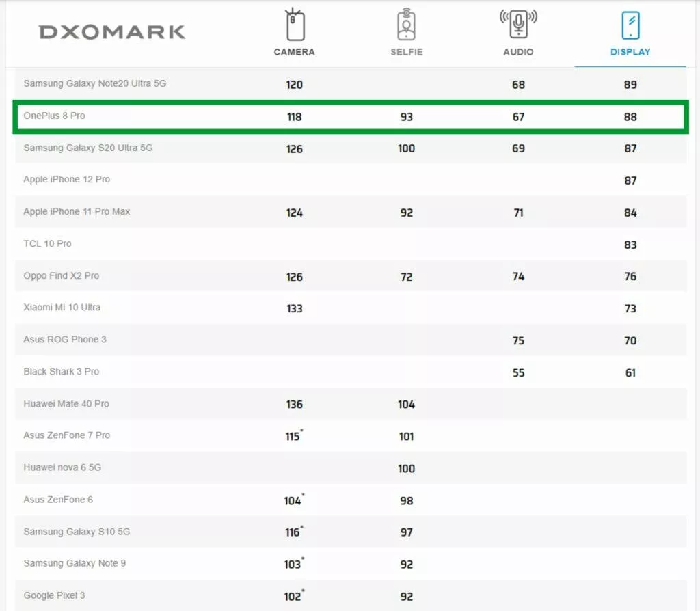Click the Audio microphone icon
The image size is (700, 611).
518,24
